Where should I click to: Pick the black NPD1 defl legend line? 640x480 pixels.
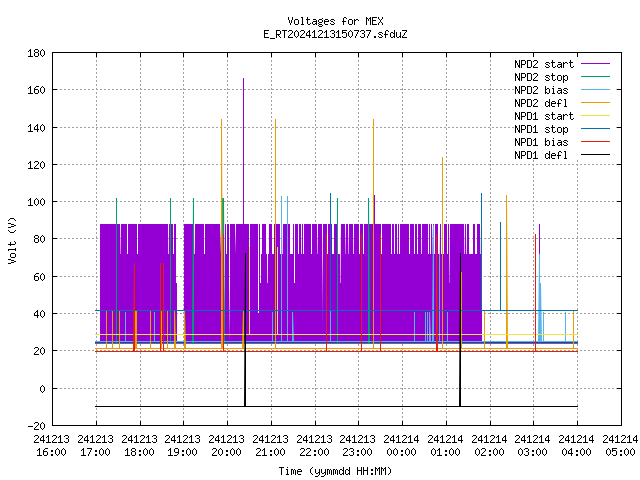pos(595,155)
